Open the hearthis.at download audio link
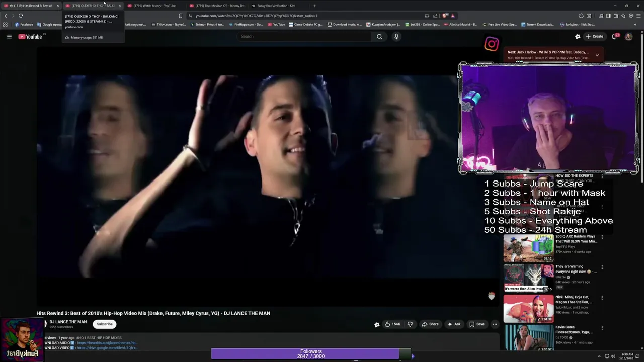644x362 pixels. [107, 343]
